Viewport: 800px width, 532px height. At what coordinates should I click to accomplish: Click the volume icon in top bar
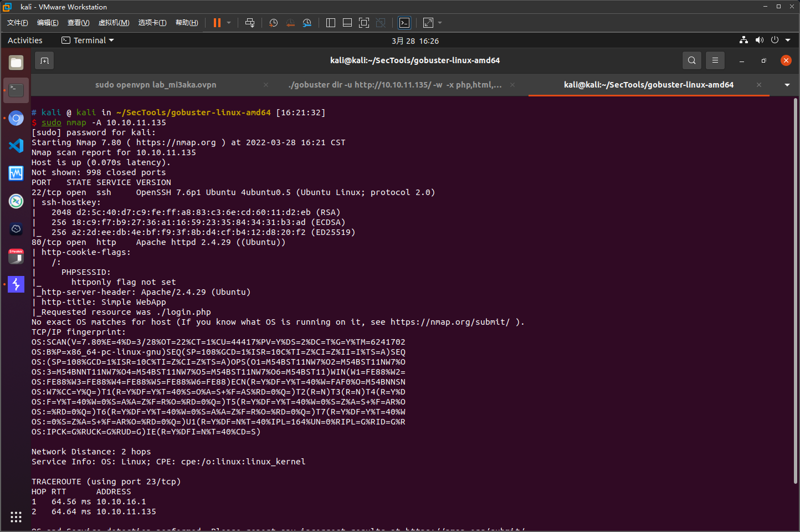click(759, 40)
